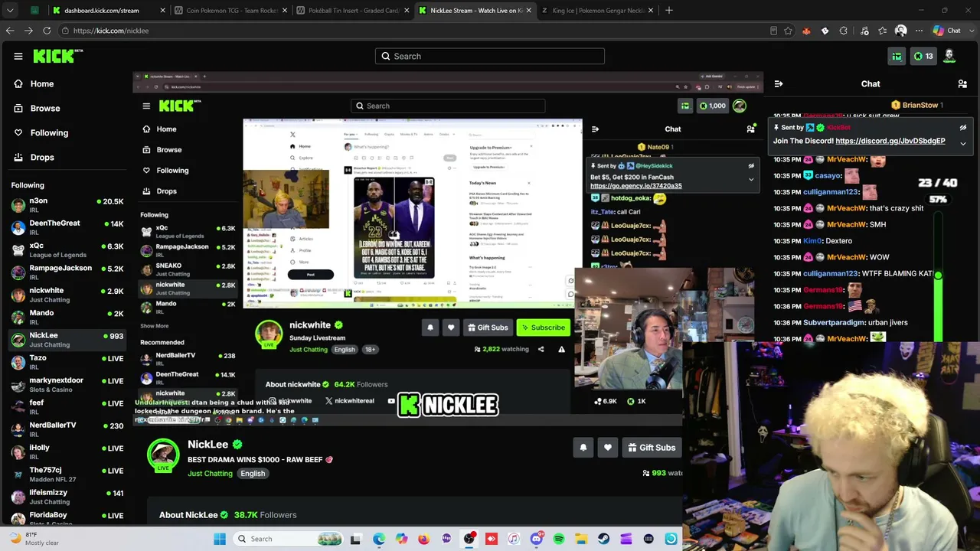This screenshot has height=551, width=980.
Task: Open Steam from the taskbar
Action: click(604, 539)
